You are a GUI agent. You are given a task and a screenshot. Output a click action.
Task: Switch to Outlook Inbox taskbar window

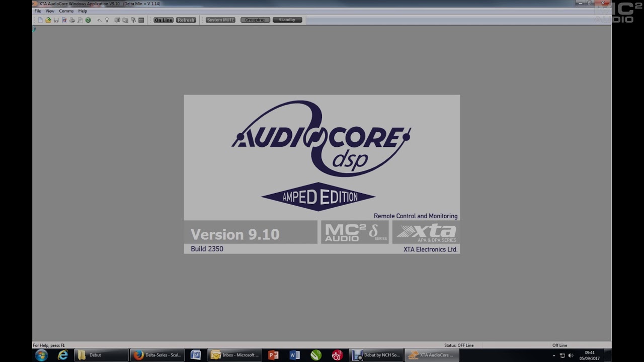[235, 355]
